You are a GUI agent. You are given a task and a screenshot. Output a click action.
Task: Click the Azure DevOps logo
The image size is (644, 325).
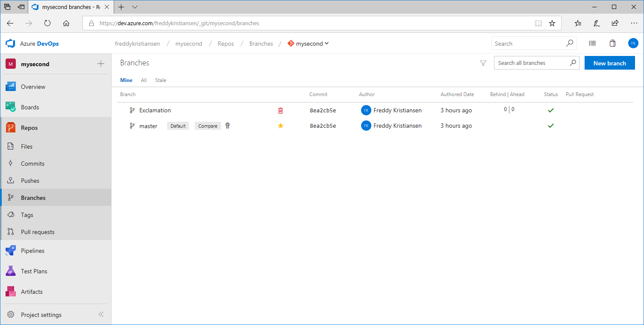coord(10,44)
